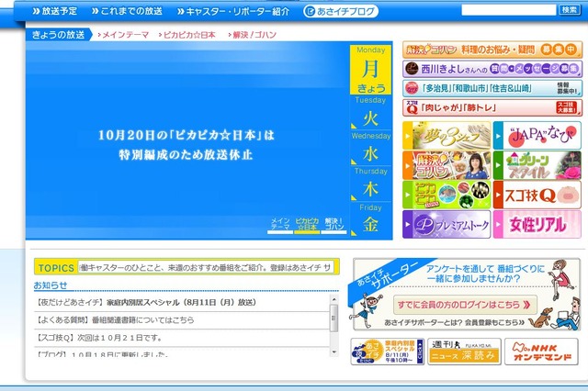The image size is (588, 391).
Task: Open 夜だけどあさイチ 家庭内別居スペシャル notice
Action: pyautogui.click(x=146, y=302)
